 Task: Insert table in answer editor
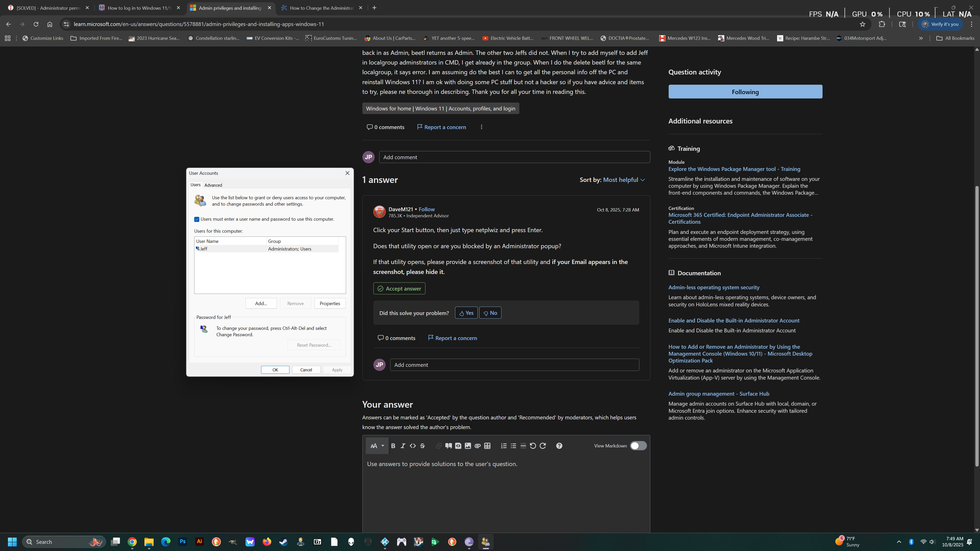487,446
